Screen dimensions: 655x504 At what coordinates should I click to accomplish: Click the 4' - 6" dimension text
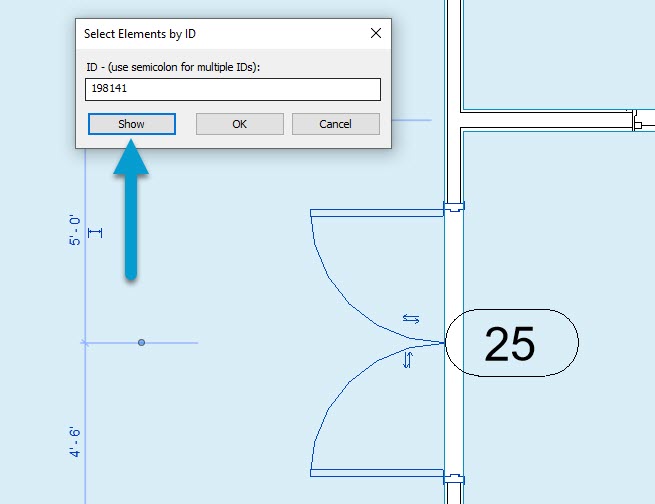[76, 441]
